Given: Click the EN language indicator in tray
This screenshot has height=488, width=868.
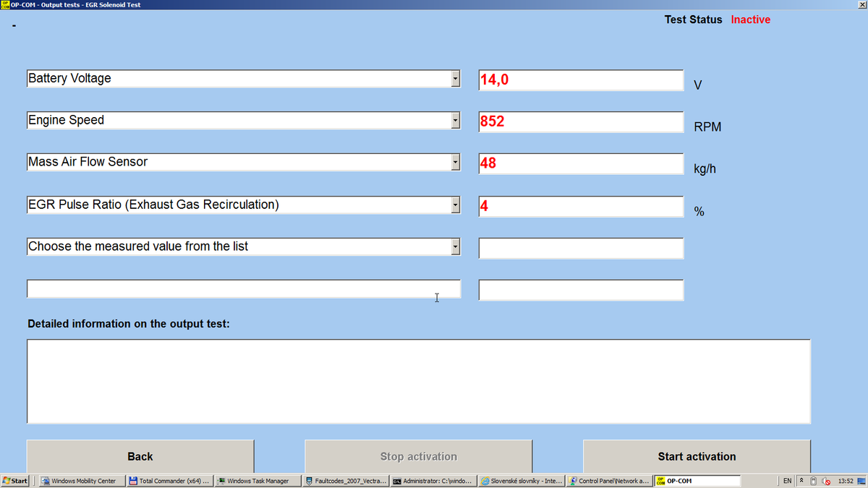Looking at the screenshot, I should tap(787, 481).
